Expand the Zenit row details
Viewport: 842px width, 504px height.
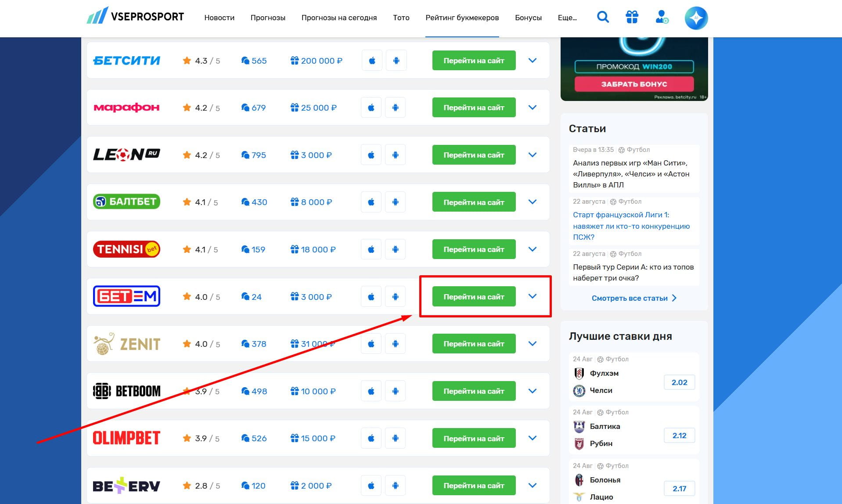tap(533, 344)
